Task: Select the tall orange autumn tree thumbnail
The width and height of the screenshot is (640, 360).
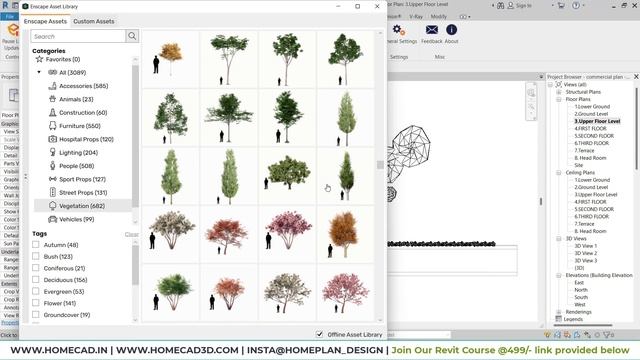Action: [x=345, y=234]
